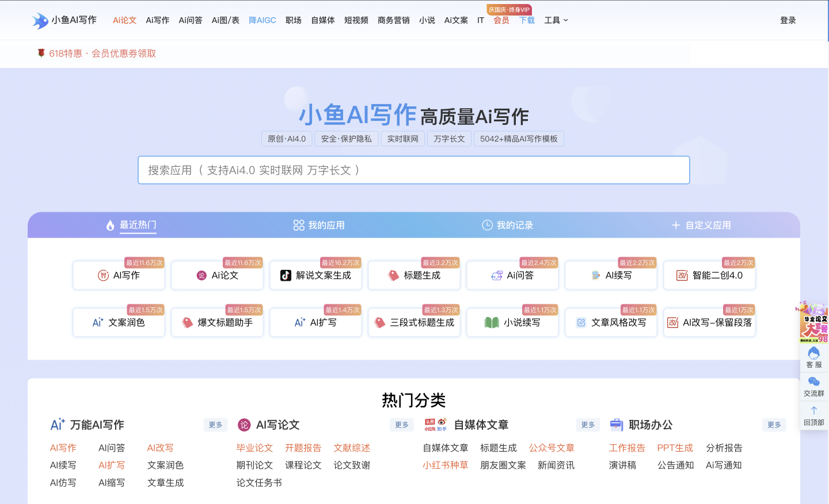Click the 万能AI写作 Ai icon
829x504 pixels.
click(58, 425)
